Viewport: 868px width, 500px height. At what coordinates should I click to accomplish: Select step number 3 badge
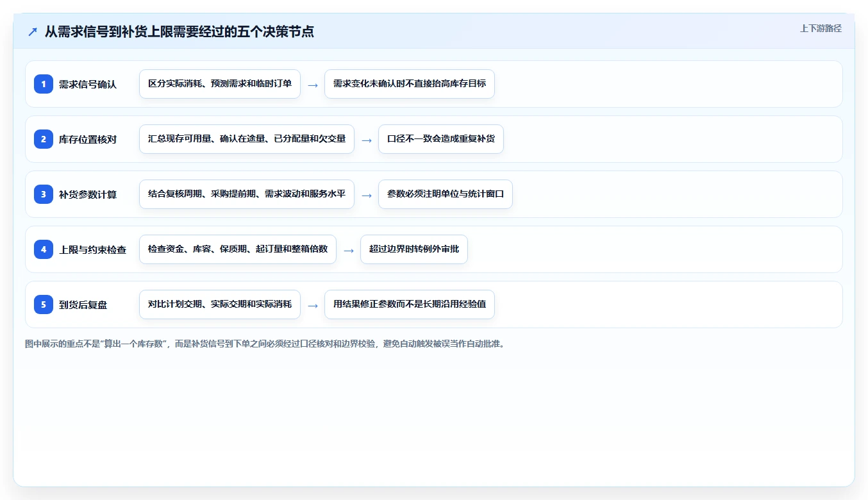click(x=44, y=194)
